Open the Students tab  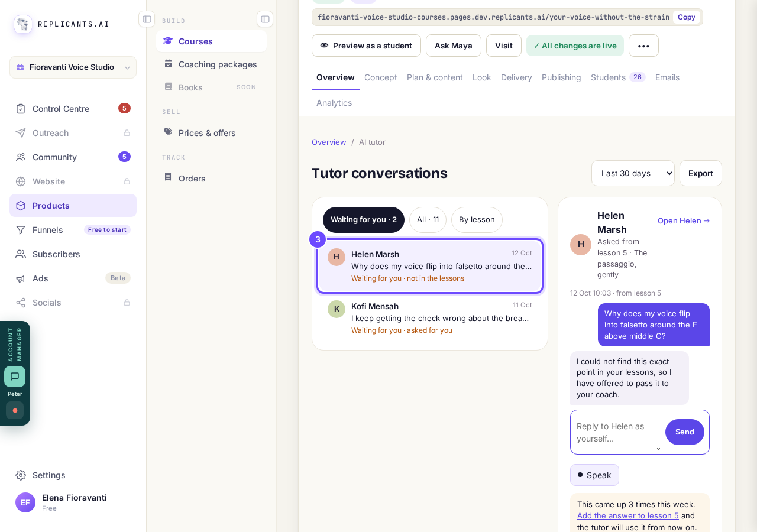point(618,77)
